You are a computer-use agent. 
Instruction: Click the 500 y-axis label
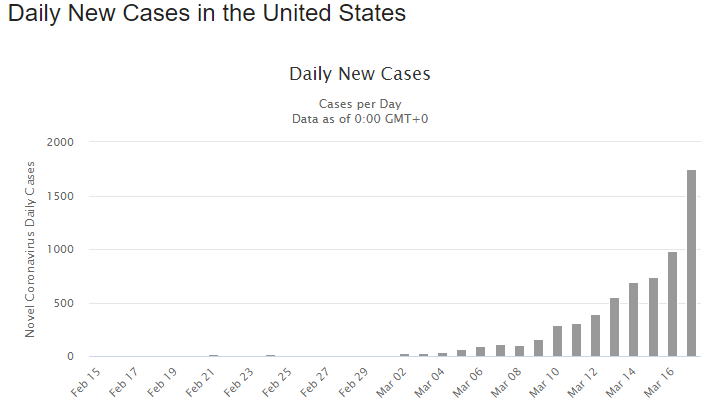(x=64, y=303)
